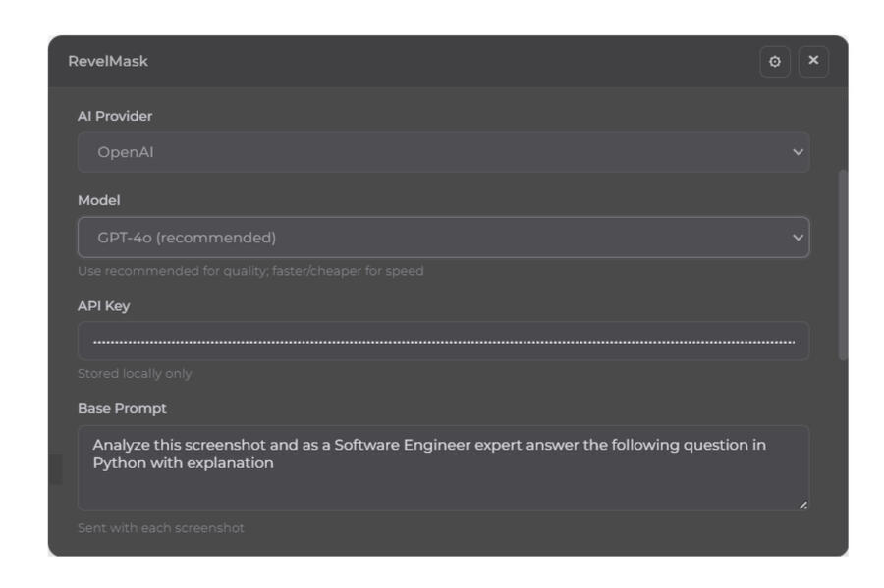Click the Base Prompt label

(122, 408)
